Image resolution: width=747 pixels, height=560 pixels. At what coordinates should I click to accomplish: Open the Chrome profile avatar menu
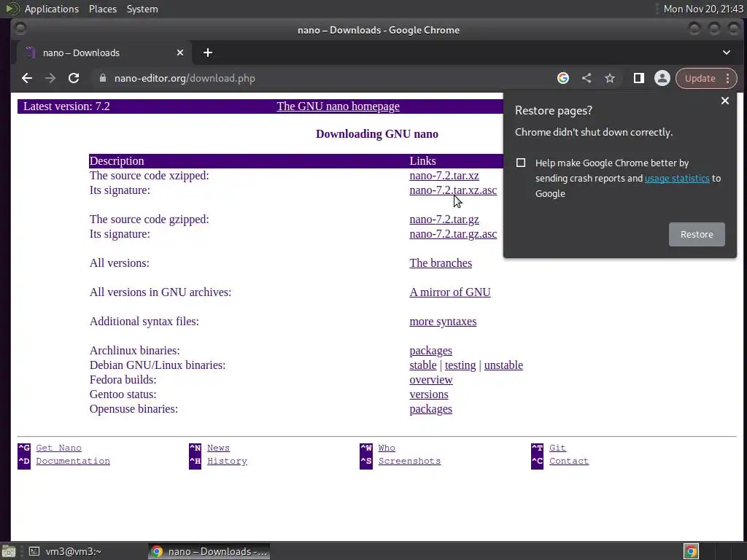662,78
